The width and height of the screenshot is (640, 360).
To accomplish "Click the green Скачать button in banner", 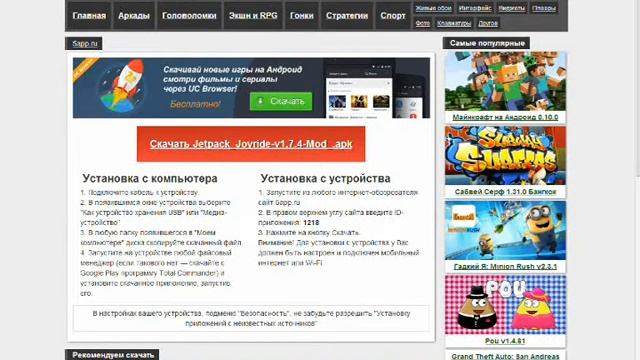I will 281,101.
